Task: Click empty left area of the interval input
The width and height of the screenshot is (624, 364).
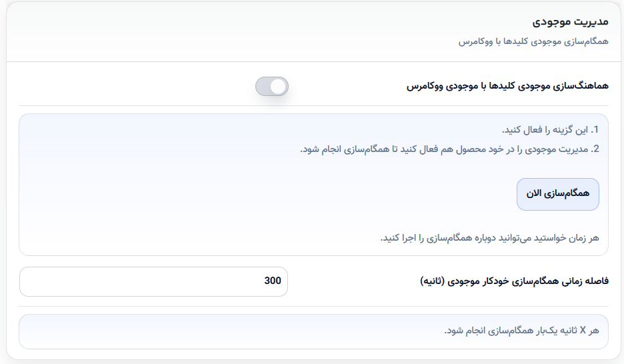Action: (119, 281)
